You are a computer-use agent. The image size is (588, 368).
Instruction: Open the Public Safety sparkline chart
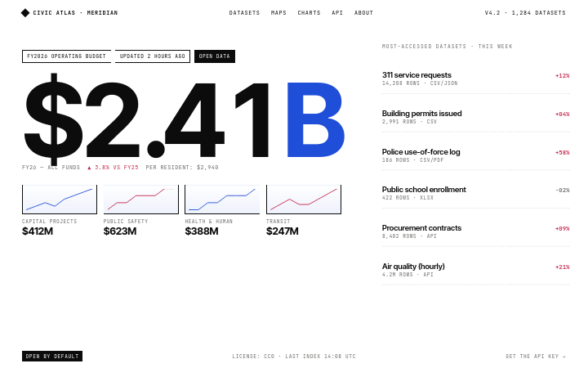coord(141,200)
